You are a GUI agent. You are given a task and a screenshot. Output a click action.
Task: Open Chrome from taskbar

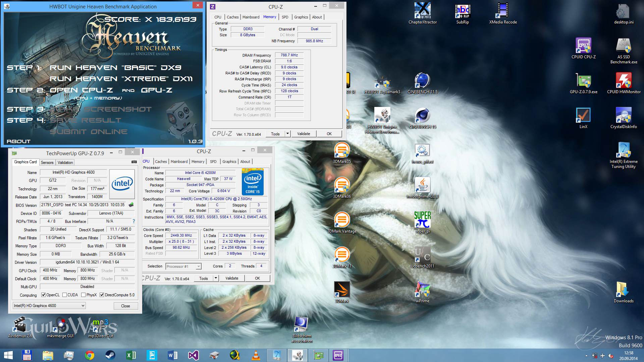(89, 355)
